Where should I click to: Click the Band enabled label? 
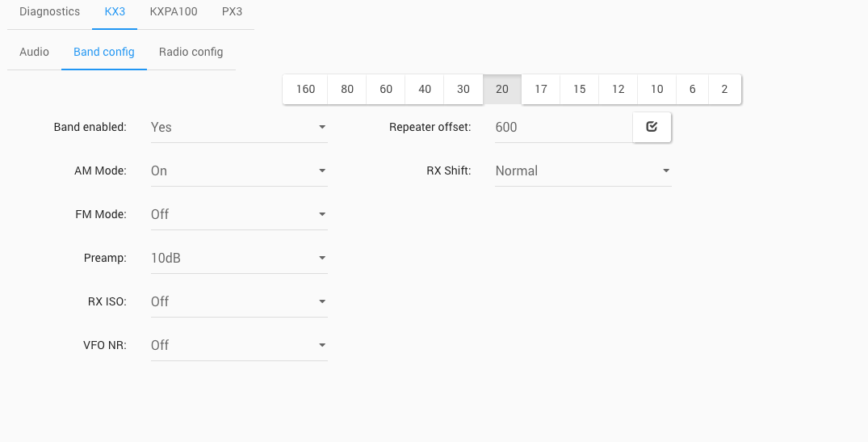click(x=90, y=128)
